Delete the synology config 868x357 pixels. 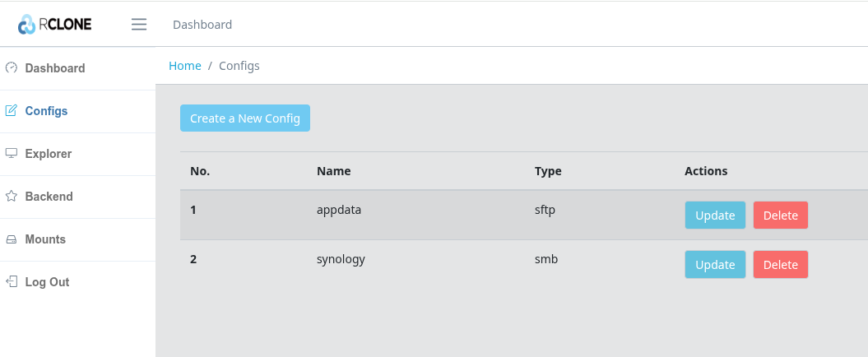pyautogui.click(x=781, y=265)
